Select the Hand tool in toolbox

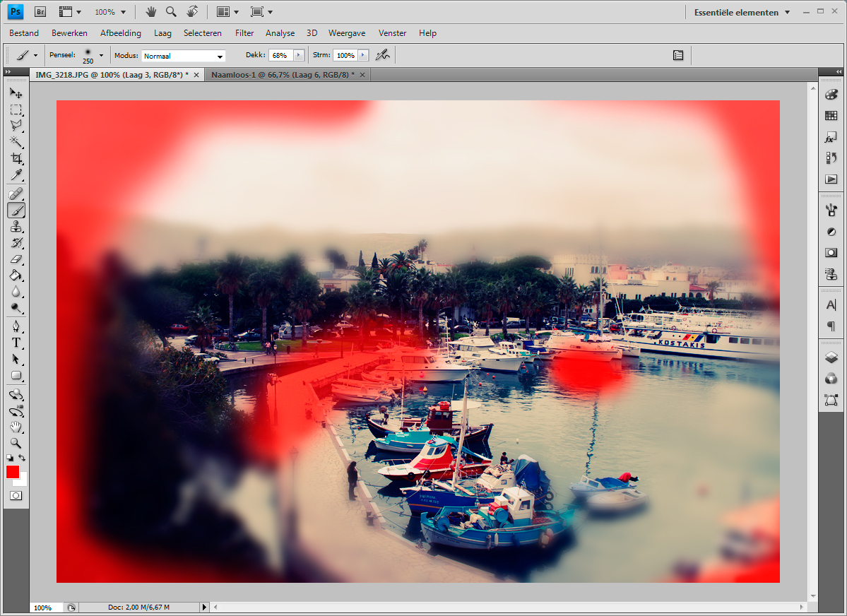16,427
